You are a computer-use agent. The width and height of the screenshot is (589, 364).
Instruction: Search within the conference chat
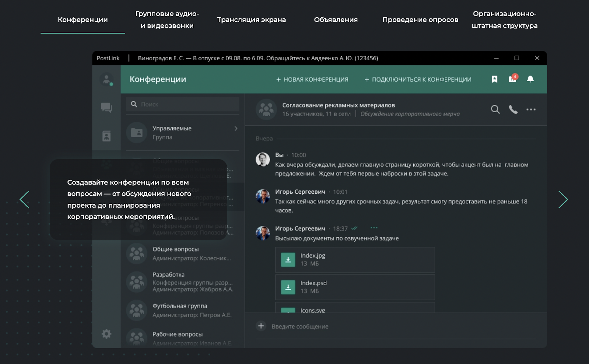point(495,110)
